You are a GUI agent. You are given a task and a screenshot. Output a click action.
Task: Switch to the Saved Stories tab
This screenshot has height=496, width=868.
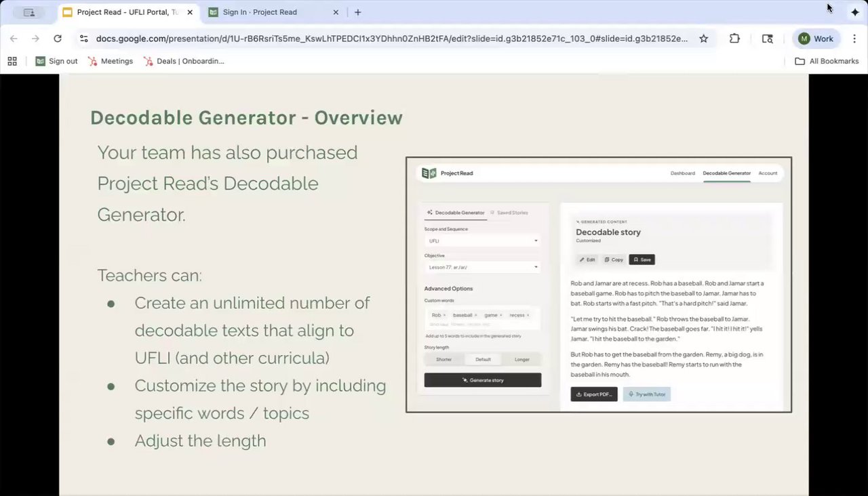tap(509, 213)
